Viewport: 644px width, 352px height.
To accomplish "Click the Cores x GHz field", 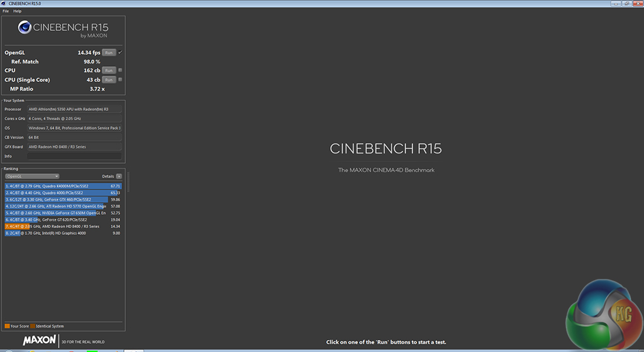I will 74,118.
